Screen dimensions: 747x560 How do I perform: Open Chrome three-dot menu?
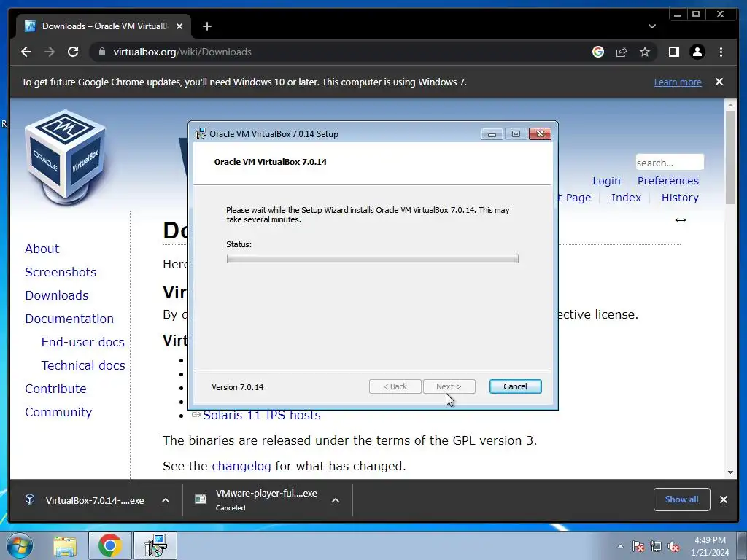(x=721, y=52)
